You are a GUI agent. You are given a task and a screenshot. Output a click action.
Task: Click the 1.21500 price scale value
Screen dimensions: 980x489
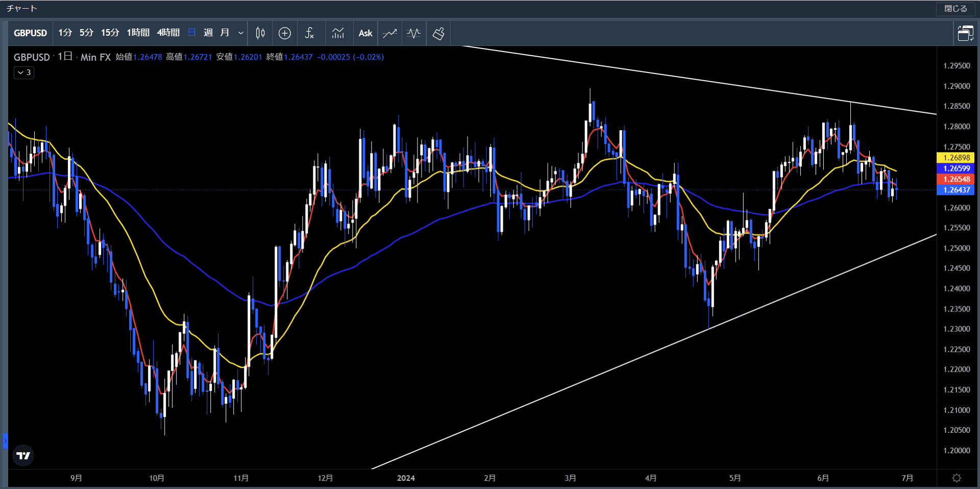[x=957, y=390]
